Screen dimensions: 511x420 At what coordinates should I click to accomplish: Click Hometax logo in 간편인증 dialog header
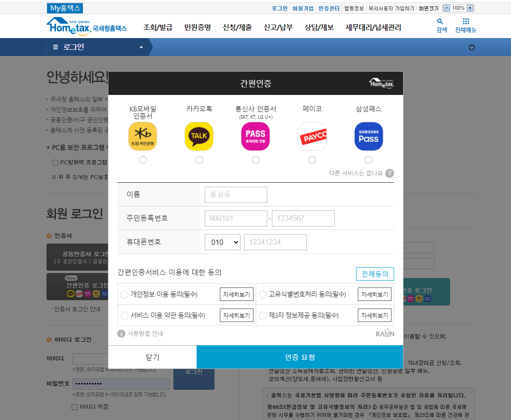(382, 83)
